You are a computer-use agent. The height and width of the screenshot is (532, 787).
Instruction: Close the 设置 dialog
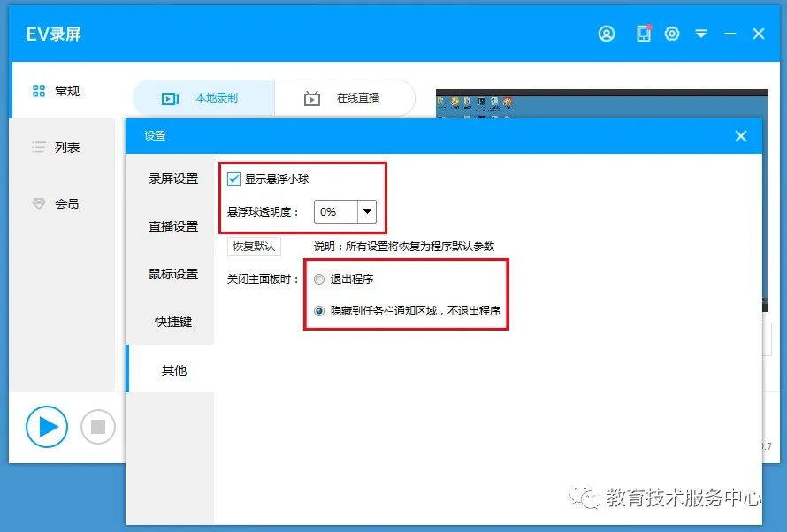click(x=740, y=136)
